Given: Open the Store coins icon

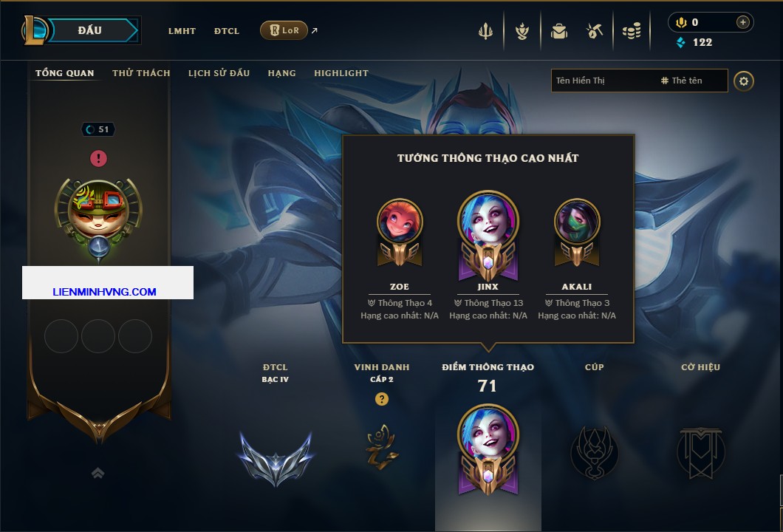Looking at the screenshot, I should 632,31.
